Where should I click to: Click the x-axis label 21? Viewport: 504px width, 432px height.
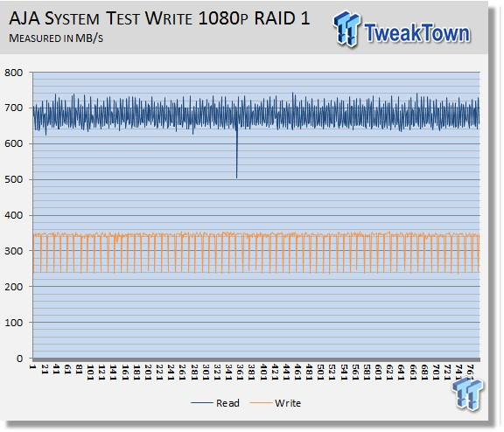coord(45,369)
